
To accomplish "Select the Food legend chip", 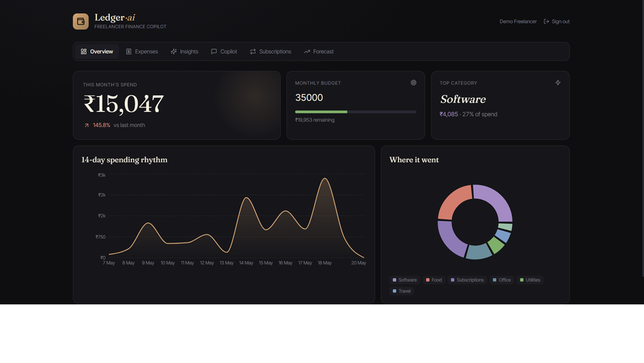I will tap(434, 280).
